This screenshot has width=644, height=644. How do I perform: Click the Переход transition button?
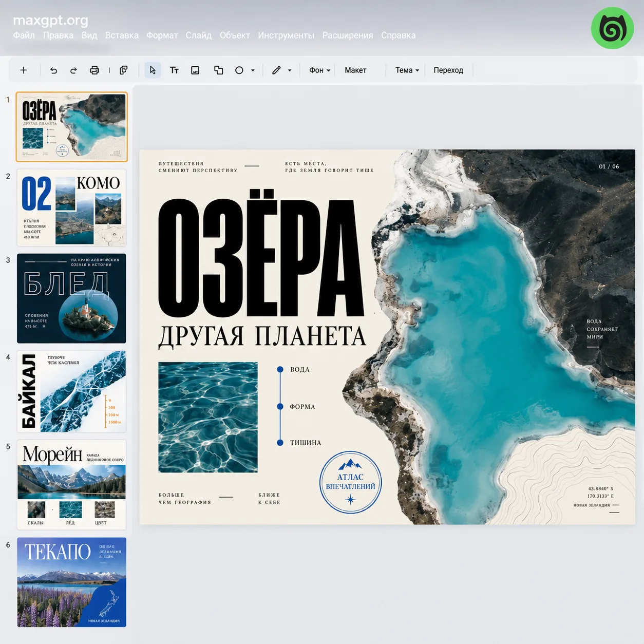(x=448, y=70)
